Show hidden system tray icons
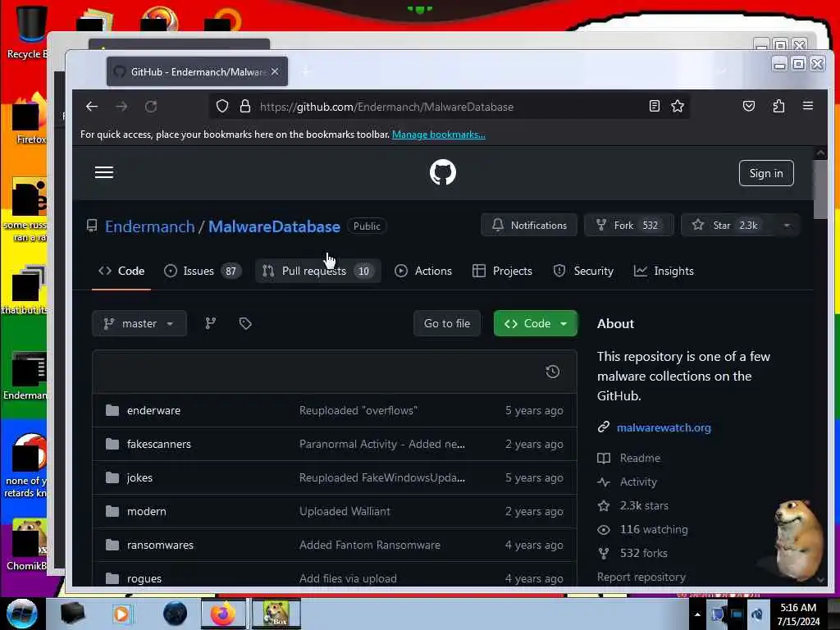 pyautogui.click(x=697, y=614)
